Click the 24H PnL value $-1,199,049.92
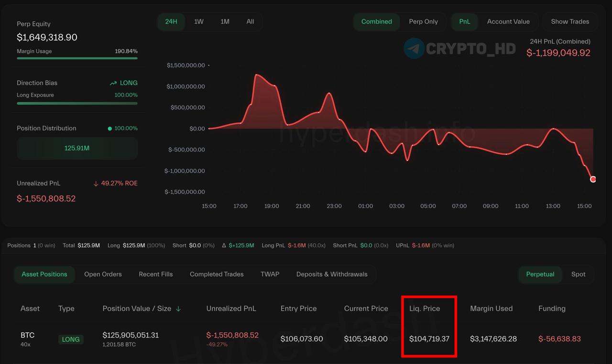This screenshot has height=364, width=612. coord(558,53)
